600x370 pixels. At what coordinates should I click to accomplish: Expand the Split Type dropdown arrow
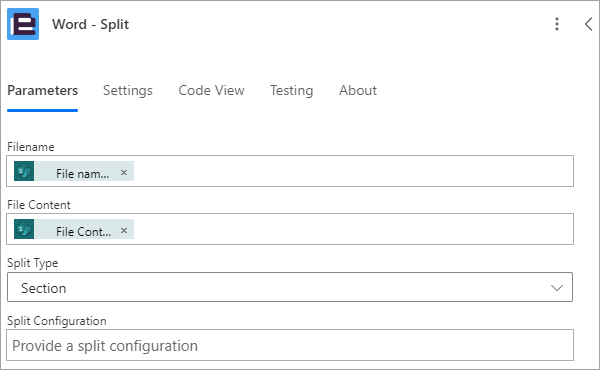click(556, 288)
